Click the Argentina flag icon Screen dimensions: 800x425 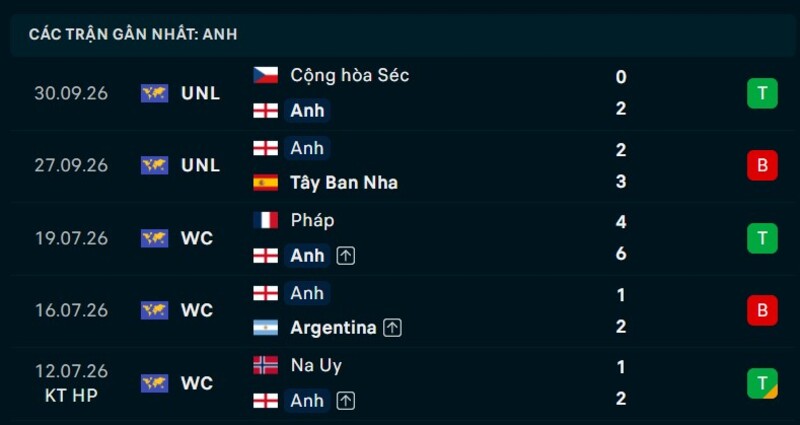click(x=265, y=328)
